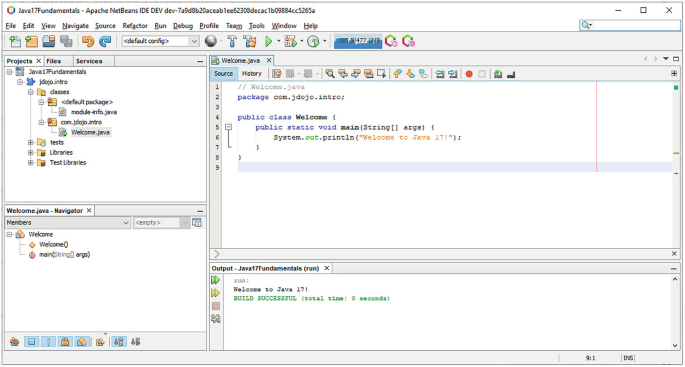Viewport: 685px width, 367px height.
Task: Switch to the Files tab
Action: [54, 61]
